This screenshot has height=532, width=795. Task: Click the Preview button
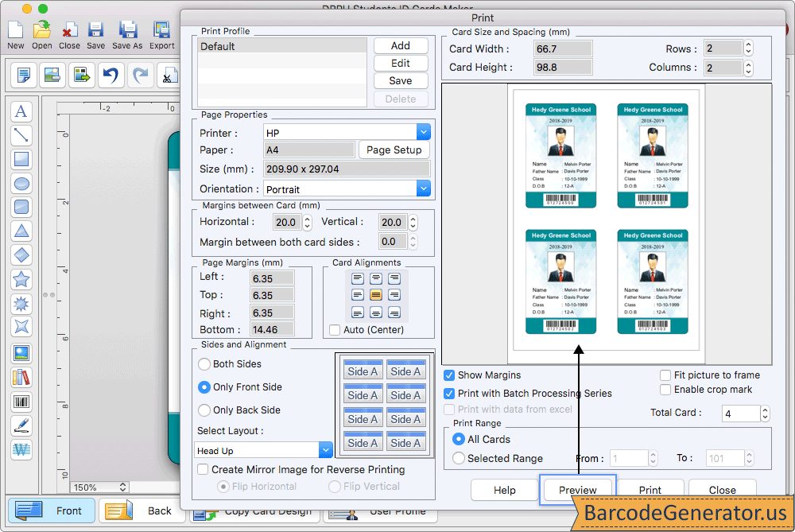click(577, 490)
